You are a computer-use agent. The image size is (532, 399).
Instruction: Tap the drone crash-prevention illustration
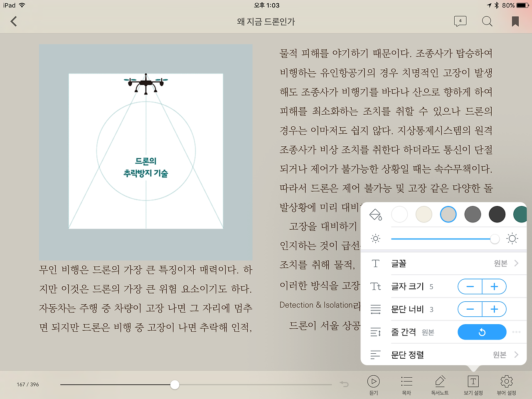point(146,152)
